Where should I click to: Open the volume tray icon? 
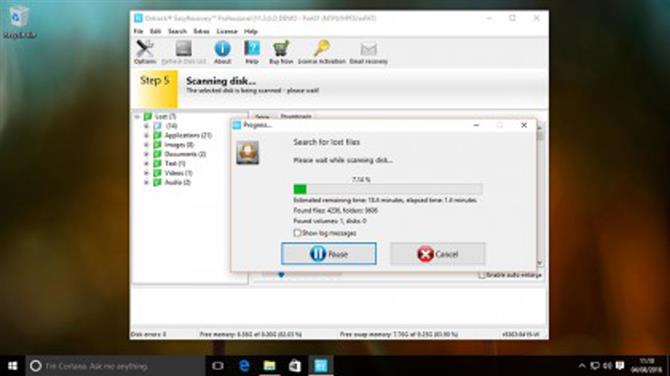[x=607, y=366]
